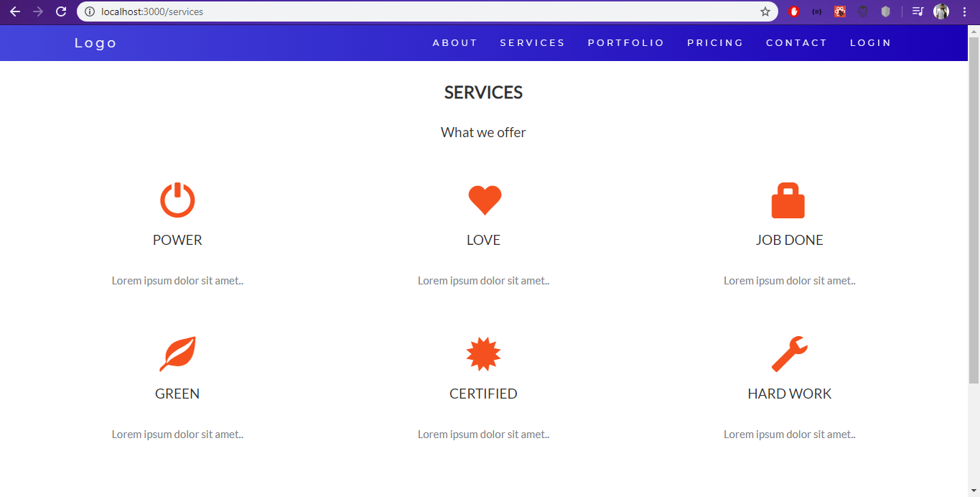
Task: Click the page reload icon
Action: [60, 11]
